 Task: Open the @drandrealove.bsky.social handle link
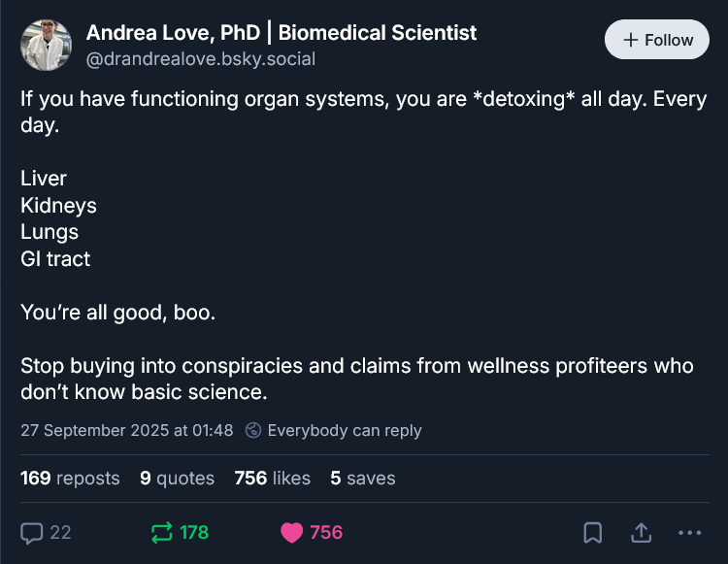(x=200, y=58)
